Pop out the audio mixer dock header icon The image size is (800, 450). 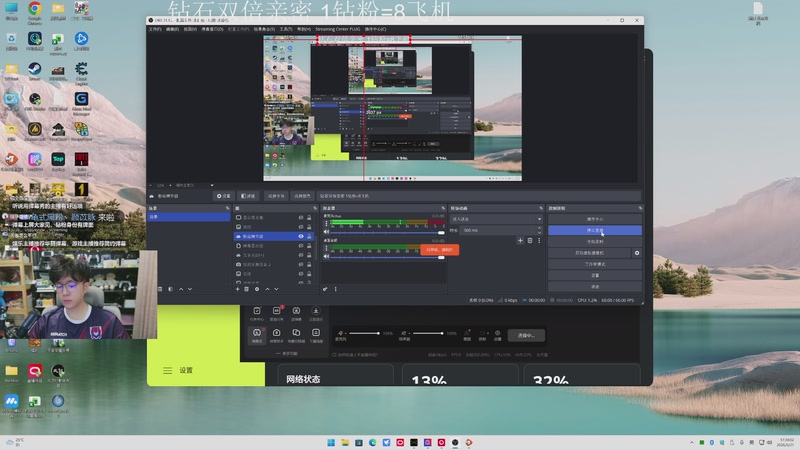(x=443, y=208)
